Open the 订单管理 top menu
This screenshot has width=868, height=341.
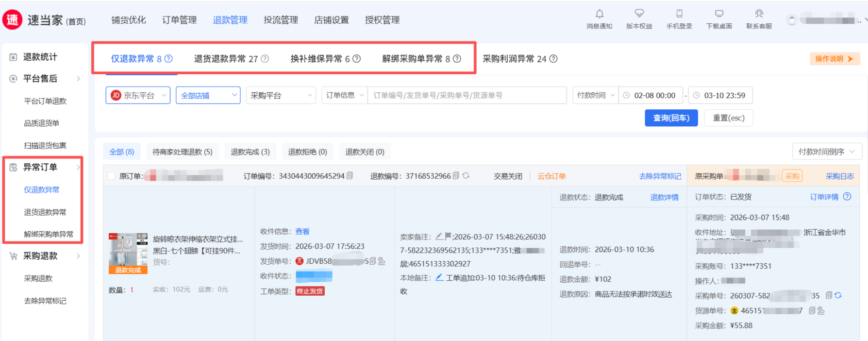click(x=179, y=20)
